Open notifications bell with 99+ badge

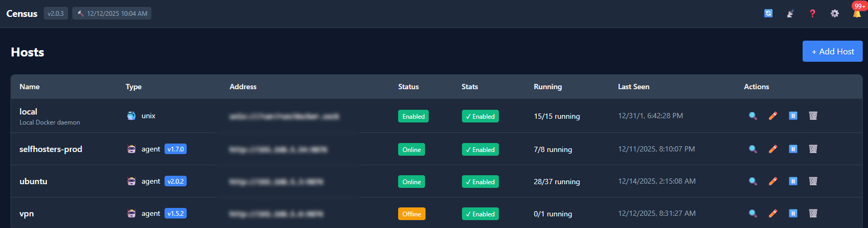click(856, 13)
